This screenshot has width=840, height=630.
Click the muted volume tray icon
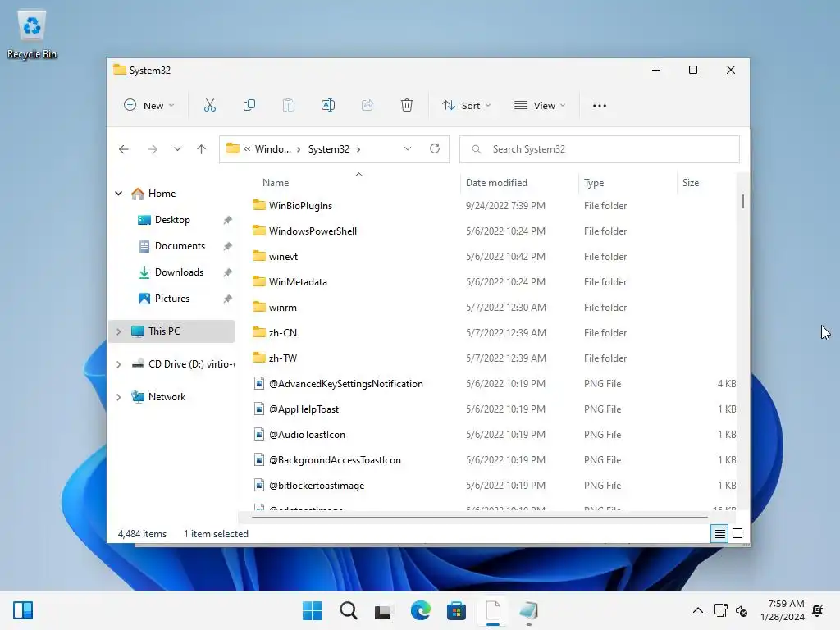(x=742, y=610)
